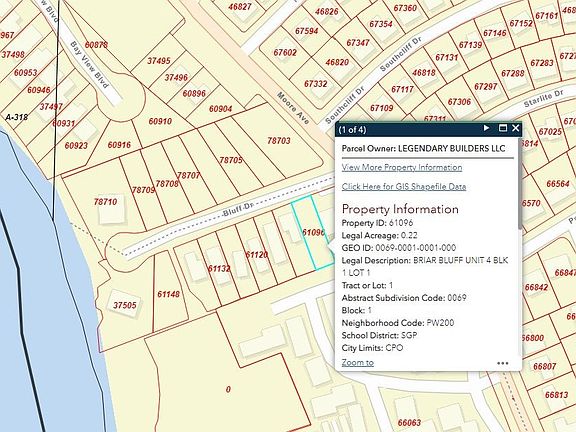Click parcel 60910 near the cul-de-sac
The image size is (576, 432).
[x=160, y=121]
